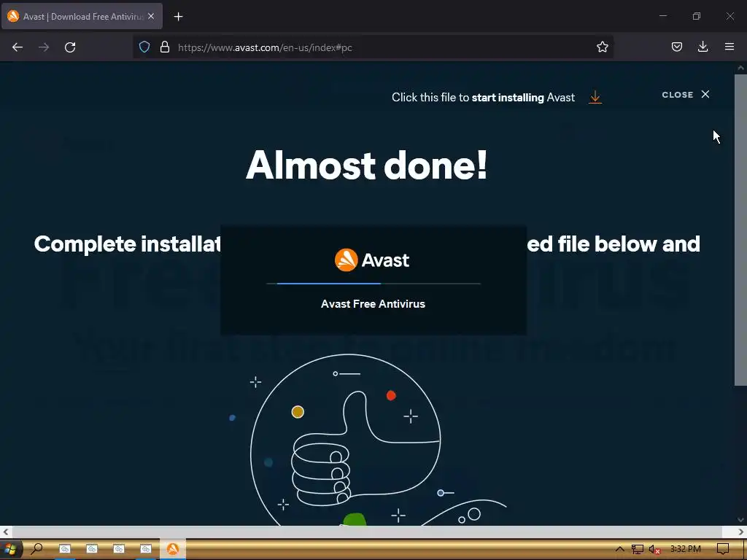The width and height of the screenshot is (747, 560).
Task: Minimize the Firefox window
Action: (x=662, y=16)
